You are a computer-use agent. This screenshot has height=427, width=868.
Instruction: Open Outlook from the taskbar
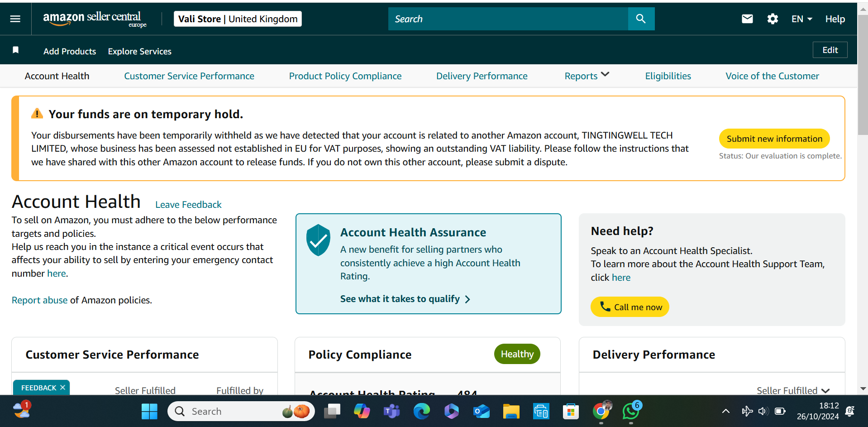point(481,411)
